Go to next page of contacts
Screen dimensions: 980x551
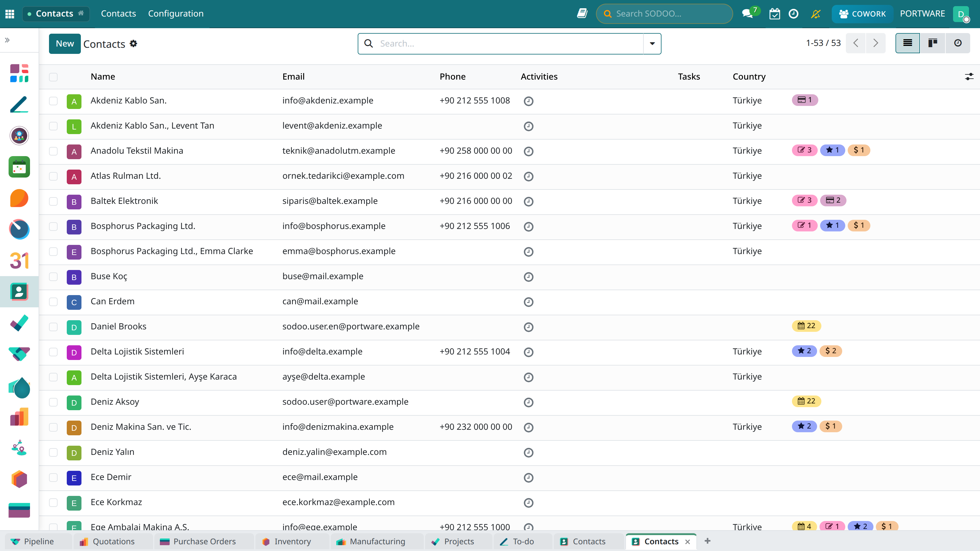click(875, 43)
